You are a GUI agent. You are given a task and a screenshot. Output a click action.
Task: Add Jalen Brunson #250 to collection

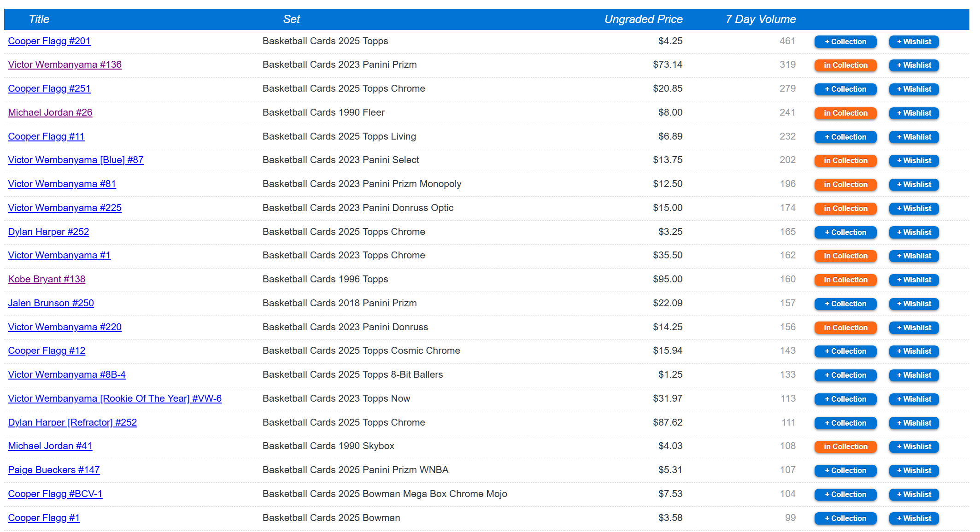[x=845, y=304]
